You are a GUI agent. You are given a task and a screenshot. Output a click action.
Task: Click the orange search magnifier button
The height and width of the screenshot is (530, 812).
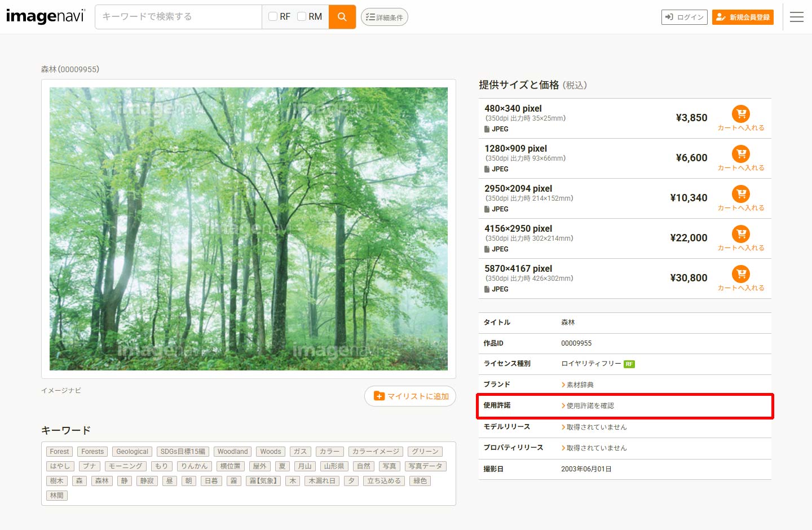click(342, 17)
